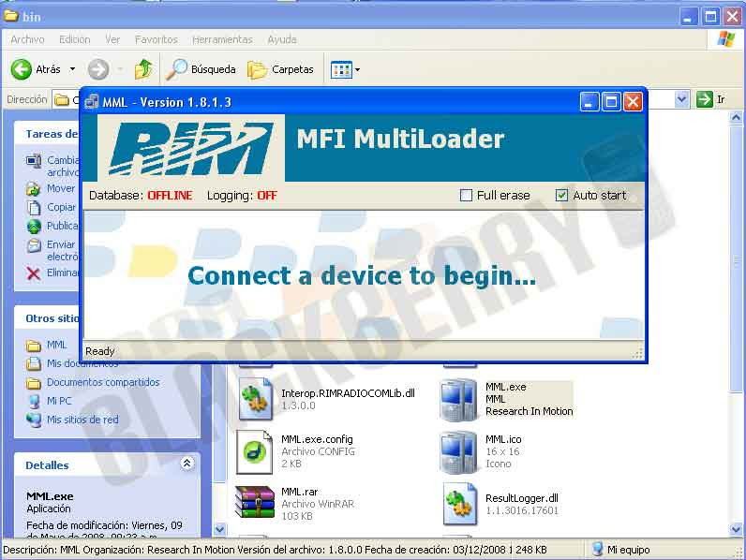Click the Cambiar nombre task icon

(x=34, y=161)
